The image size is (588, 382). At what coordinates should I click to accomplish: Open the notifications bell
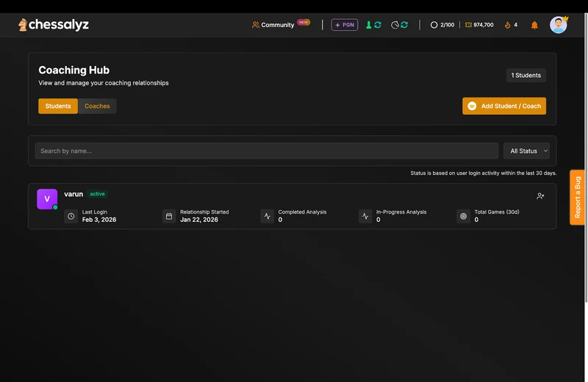(x=534, y=25)
